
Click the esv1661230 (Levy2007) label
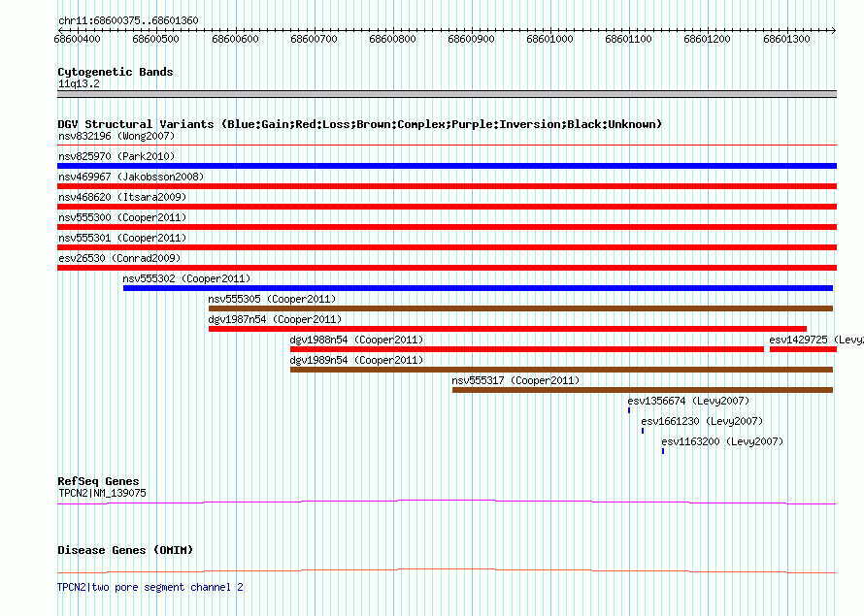pos(702,421)
